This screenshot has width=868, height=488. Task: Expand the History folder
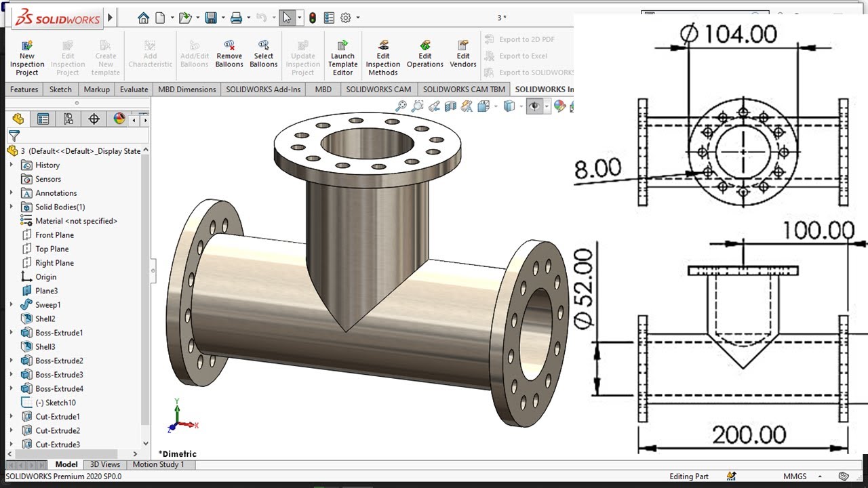pyautogui.click(x=11, y=165)
